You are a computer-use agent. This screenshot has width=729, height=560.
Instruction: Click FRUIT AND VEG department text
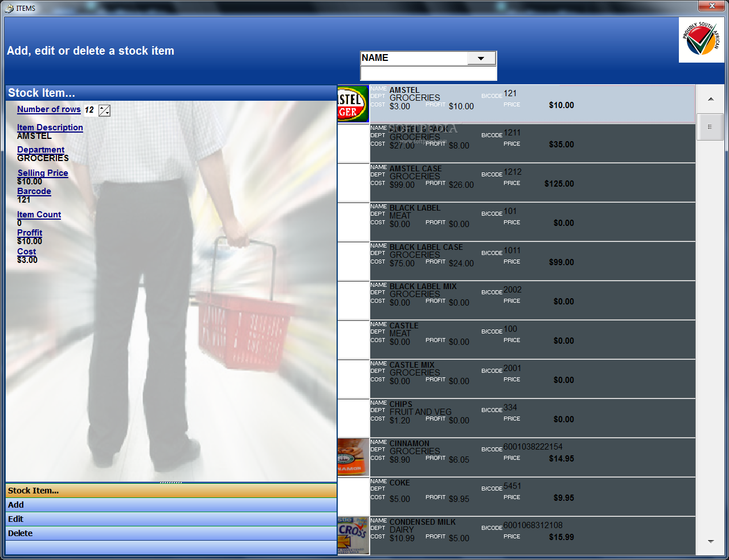(421, 412)
